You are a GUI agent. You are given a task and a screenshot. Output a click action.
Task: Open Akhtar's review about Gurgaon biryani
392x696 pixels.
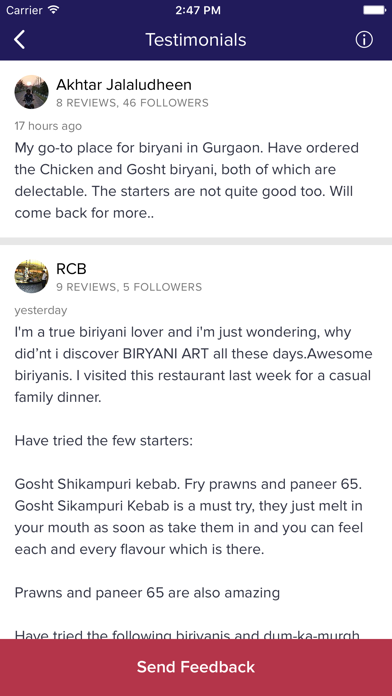(187, 180)
